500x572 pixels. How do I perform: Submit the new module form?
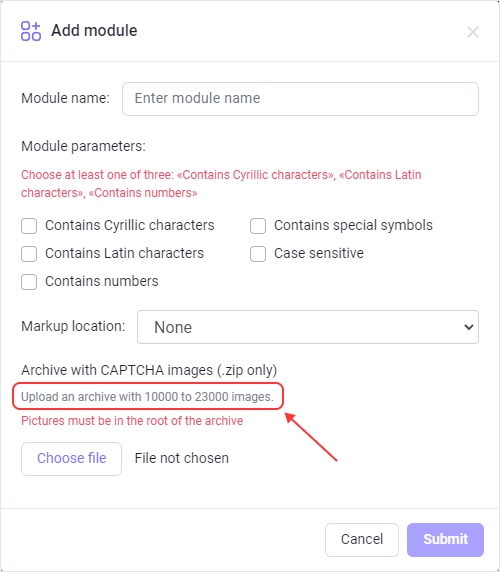(x=445, y=540)
